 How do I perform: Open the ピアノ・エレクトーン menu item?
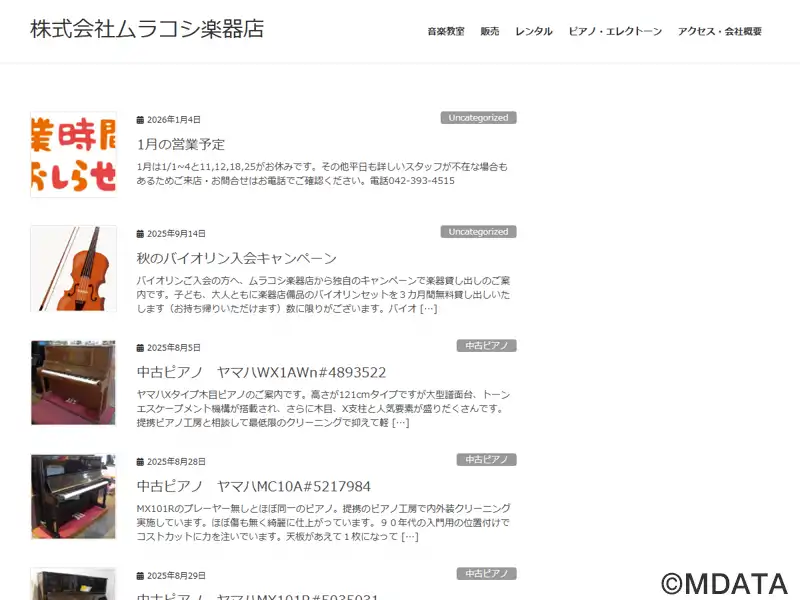point(615,32)
